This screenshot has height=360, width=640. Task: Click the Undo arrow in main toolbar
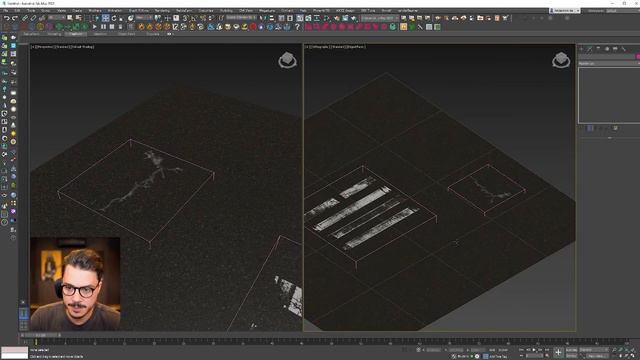[6, 18]
